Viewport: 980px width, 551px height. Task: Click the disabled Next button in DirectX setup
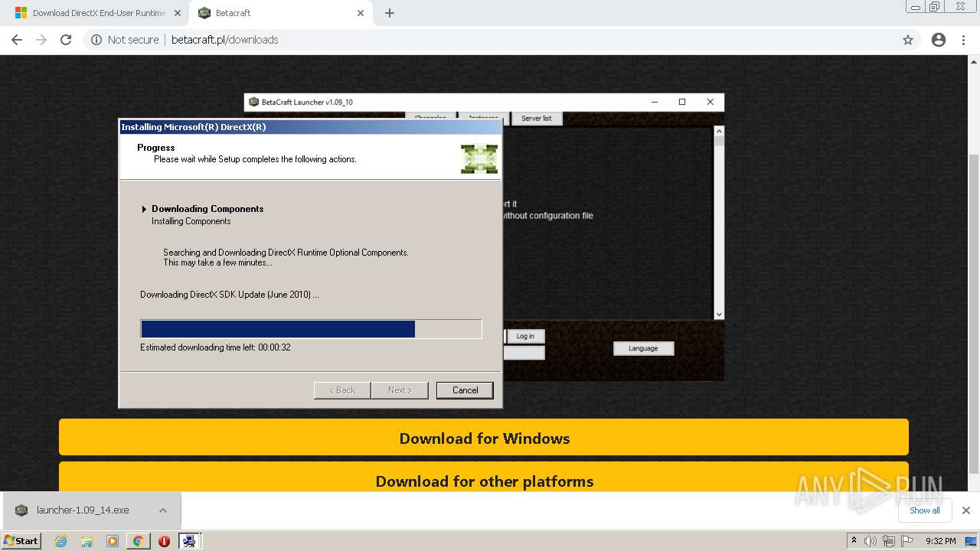pyautogui.click(x=399, y=390)
